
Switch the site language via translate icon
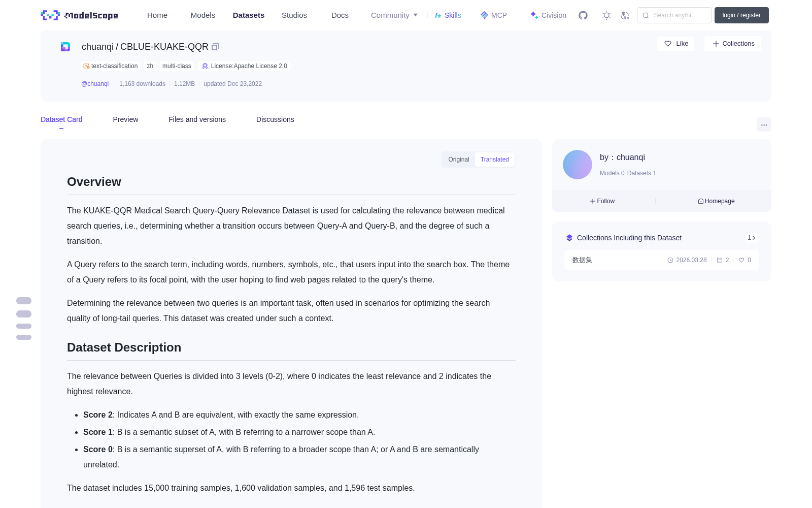[625, 15]
